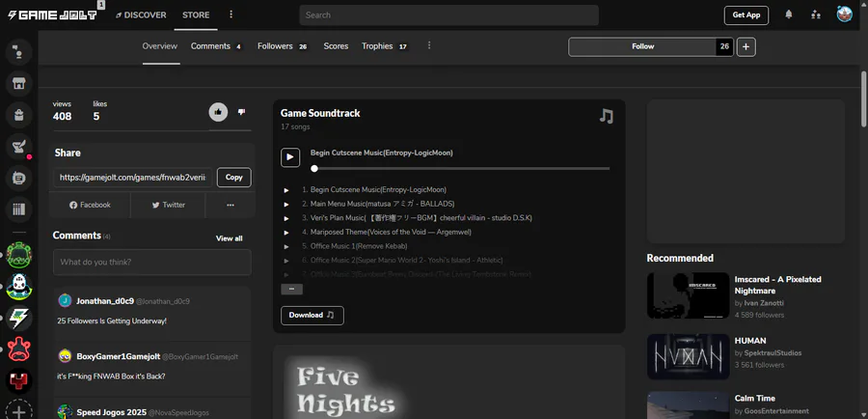Open user avatar menu in top bar
The height and width of the screenshot is (419, 868).
pyautogui.click(x=844, y=14)
